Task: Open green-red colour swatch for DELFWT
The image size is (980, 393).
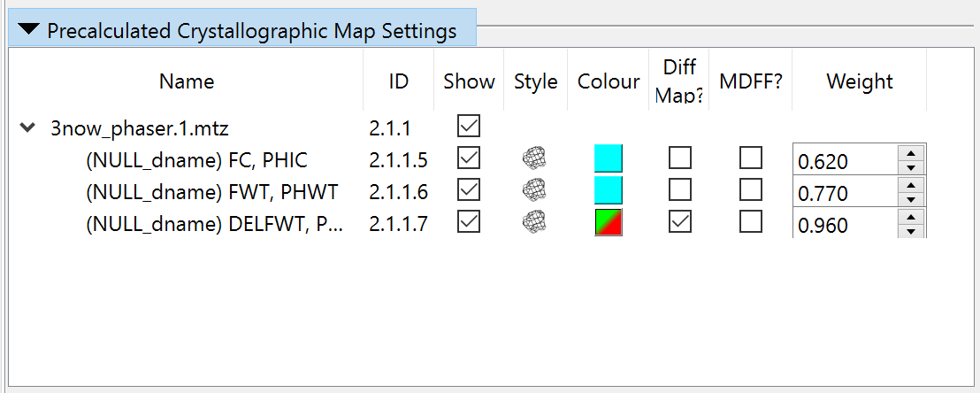Action: (609, 222)
